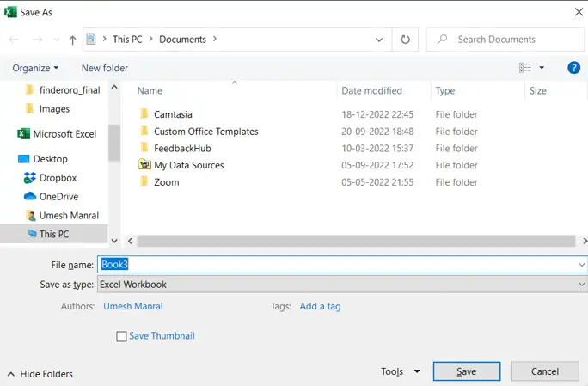Image resolution: width=588 pixels, height=386 pixels.
Task: Sort by Size column header
Action: pos(538,91)
